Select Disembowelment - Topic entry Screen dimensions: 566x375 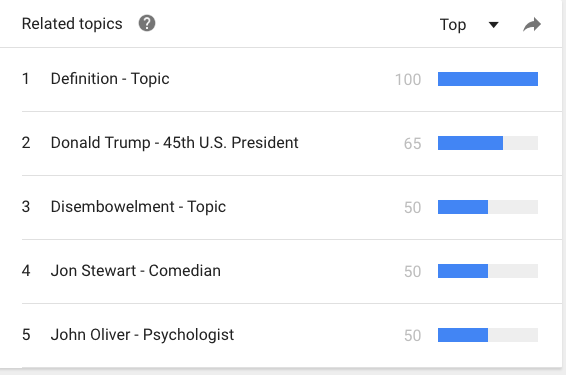pyautogui.click(x=138, y=207)
